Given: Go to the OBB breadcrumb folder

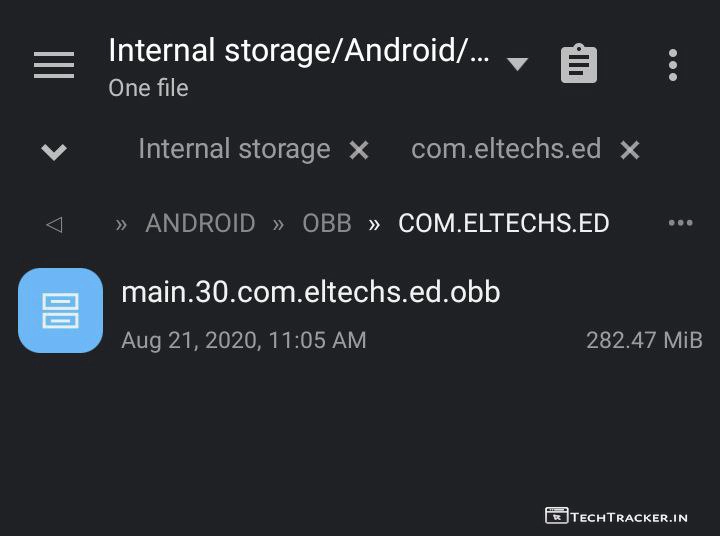Looking at the screenshot, I should [x=327, y=223].
